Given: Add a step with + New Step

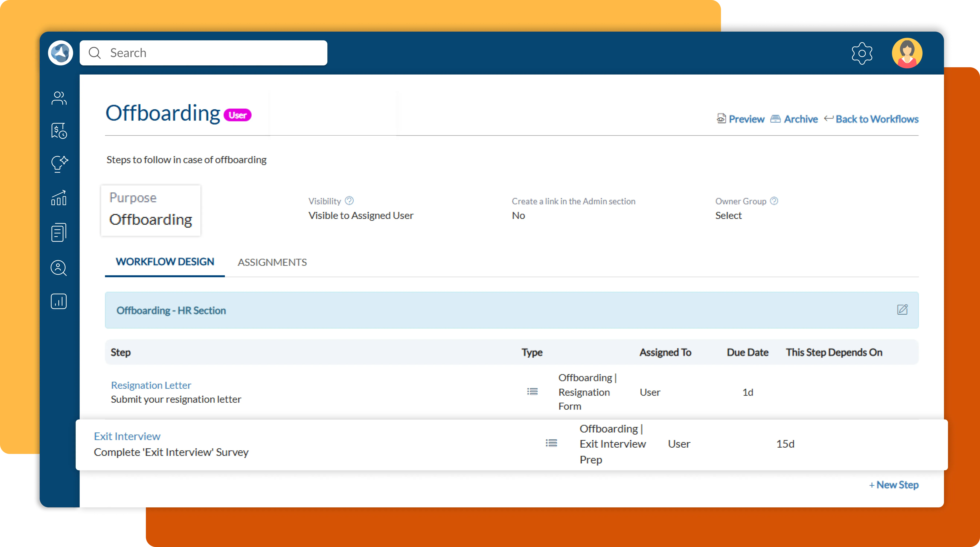Looking at the screenshot, I should point(894,485).
